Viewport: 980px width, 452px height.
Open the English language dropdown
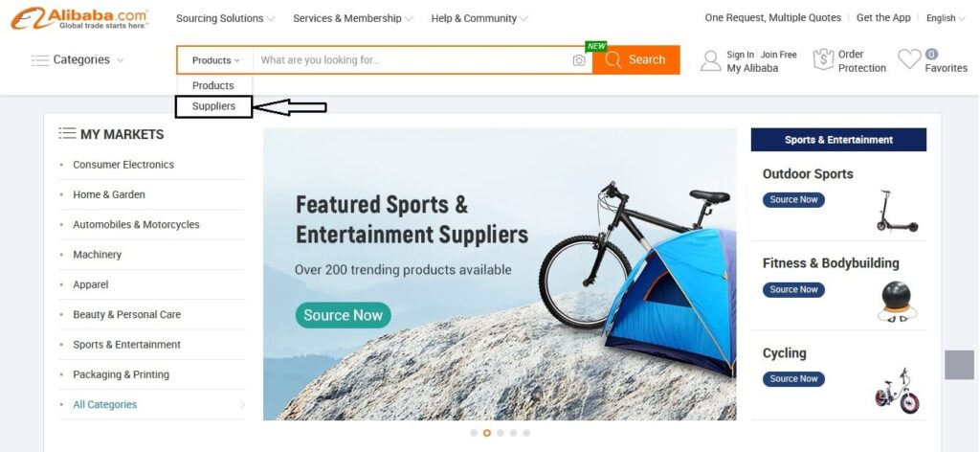point(946,18)
